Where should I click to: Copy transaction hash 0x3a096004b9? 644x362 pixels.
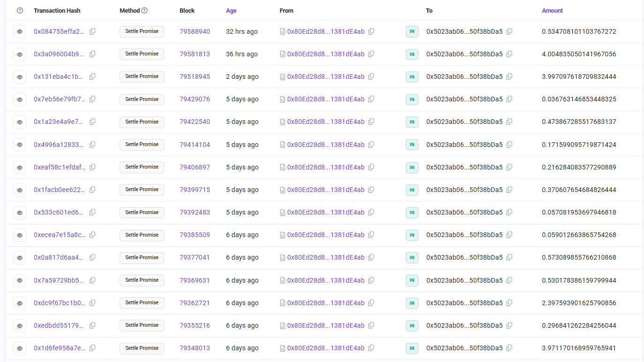(x=92, y=54)
